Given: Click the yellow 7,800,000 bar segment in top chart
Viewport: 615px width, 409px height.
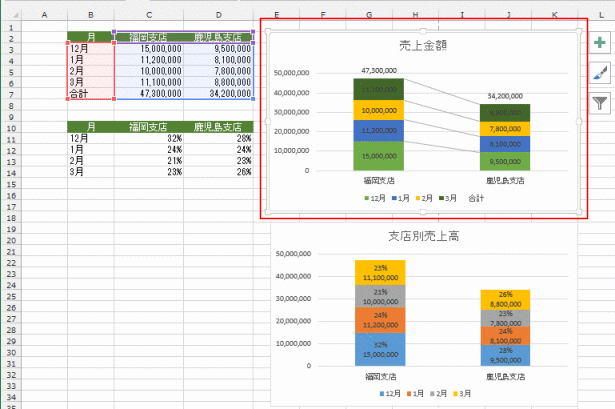Looking at the screenshot, I should click(x=505, y=129).
